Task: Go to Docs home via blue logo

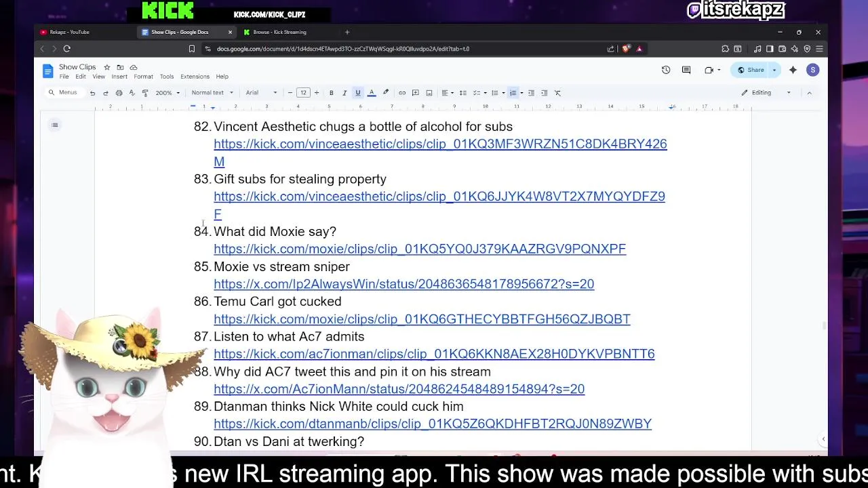Action: click(x=47, y=70)
